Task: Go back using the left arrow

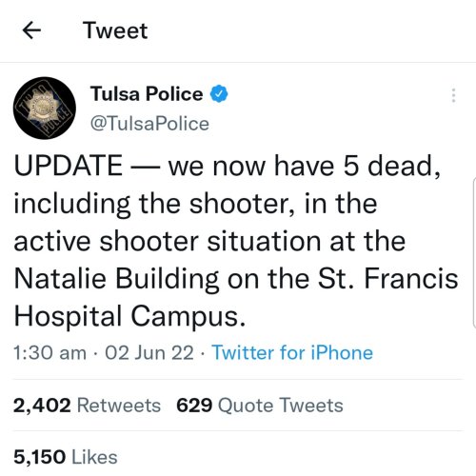Action: pyautogui.click(x=31, y=30)
